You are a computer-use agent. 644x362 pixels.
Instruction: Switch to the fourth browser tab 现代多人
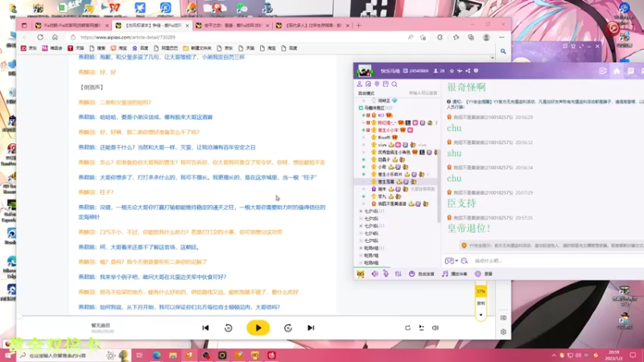click(x=313, y=26)
